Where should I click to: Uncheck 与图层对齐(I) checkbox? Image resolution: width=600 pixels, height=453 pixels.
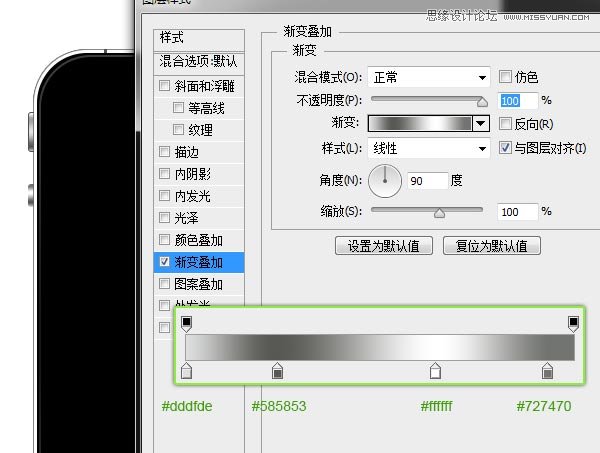pyautogui.click(x=505, y=148)
